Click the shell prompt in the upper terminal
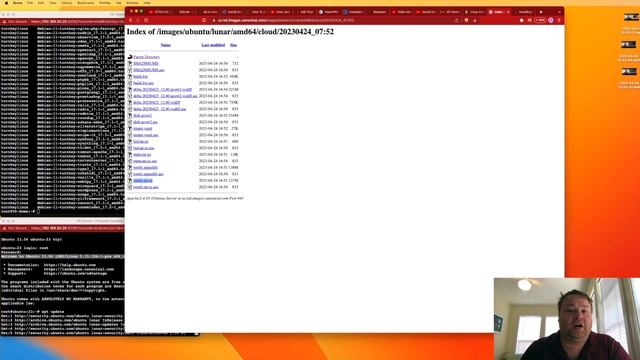The width and height of the screenshot is (640, 360). (20, 211)
